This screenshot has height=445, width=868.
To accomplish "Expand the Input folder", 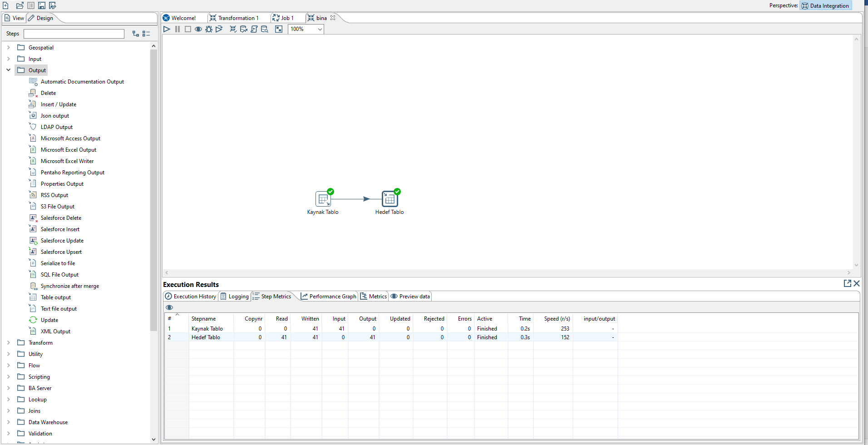I will coord(8,59).
